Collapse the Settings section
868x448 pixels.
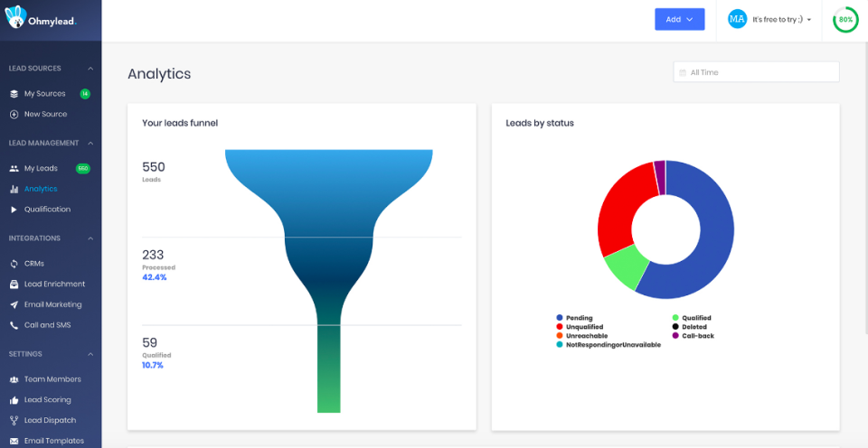coord(90,354)
